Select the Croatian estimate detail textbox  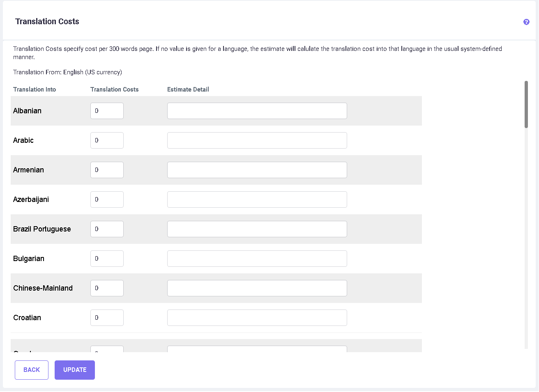257,318
